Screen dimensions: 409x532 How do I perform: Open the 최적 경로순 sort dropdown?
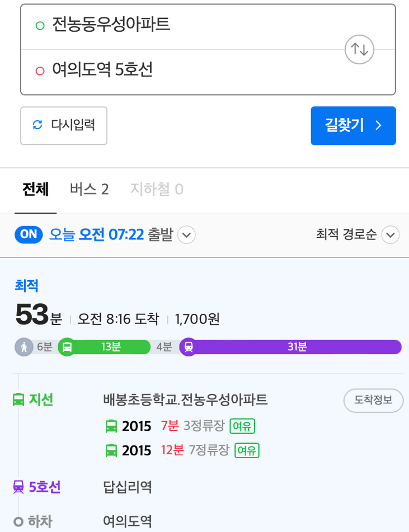pyautogui.click(x=390, y=235)
